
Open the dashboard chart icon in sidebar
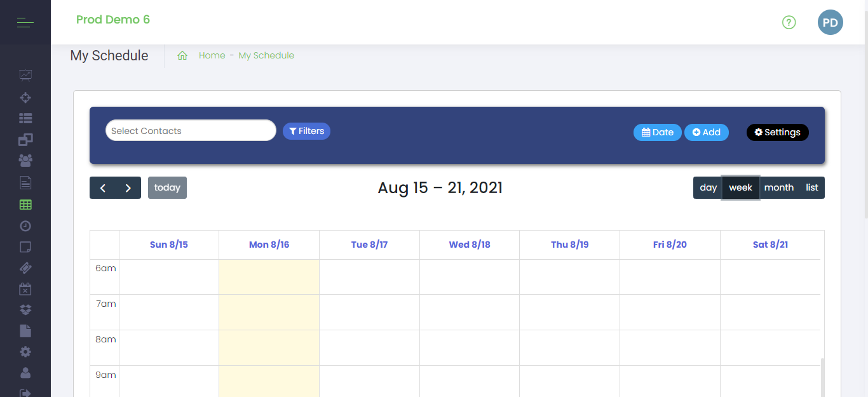pyautogui.click(x=25, y=75)
